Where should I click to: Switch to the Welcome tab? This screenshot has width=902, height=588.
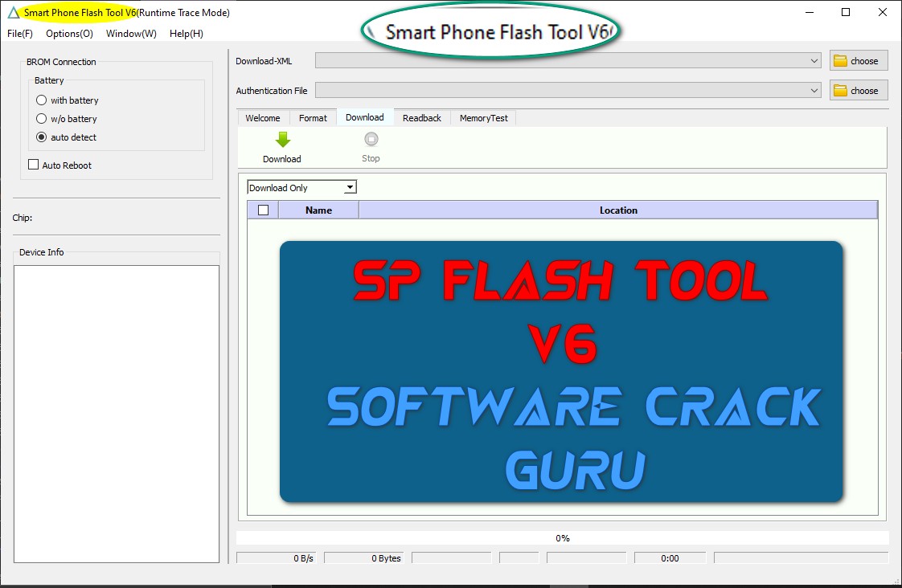[263, 118]
